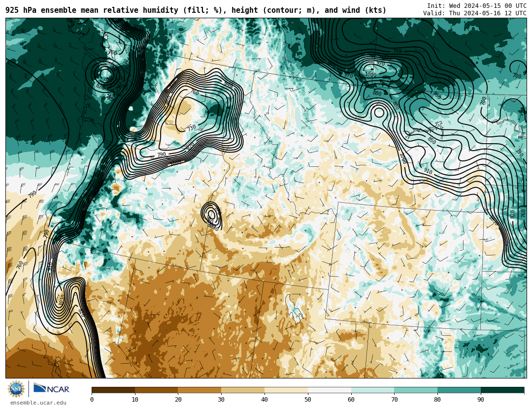532x409 pixels.
Task: Click the colorbar tick label 60
Action: pos(351,400)
